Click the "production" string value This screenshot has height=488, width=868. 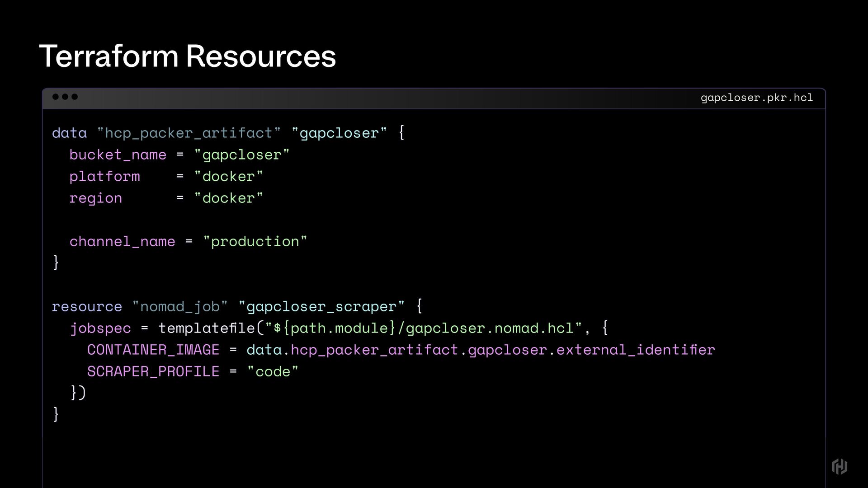click(x=255, y=242)
